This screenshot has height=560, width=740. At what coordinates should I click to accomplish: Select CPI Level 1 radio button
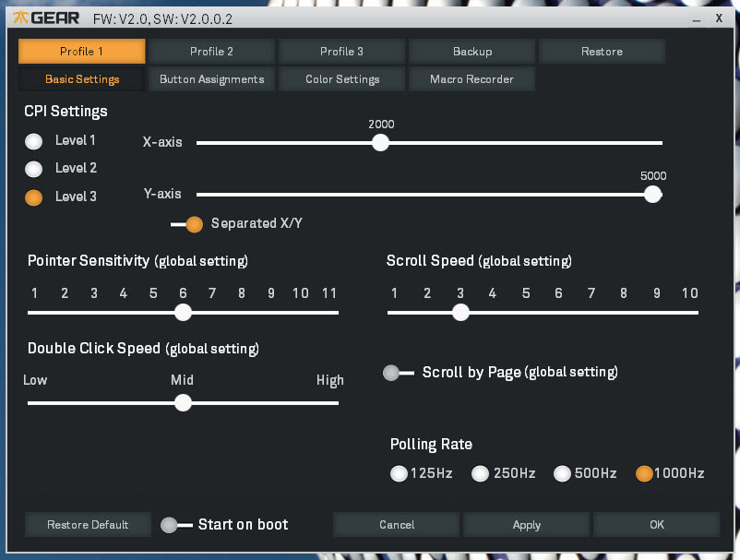(x=33, y=141)
